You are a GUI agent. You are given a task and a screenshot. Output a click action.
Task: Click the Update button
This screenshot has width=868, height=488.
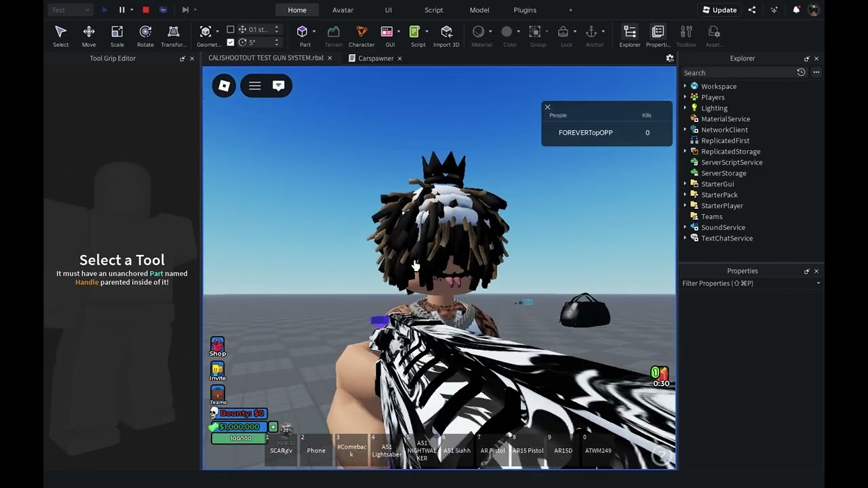point(719,10)
